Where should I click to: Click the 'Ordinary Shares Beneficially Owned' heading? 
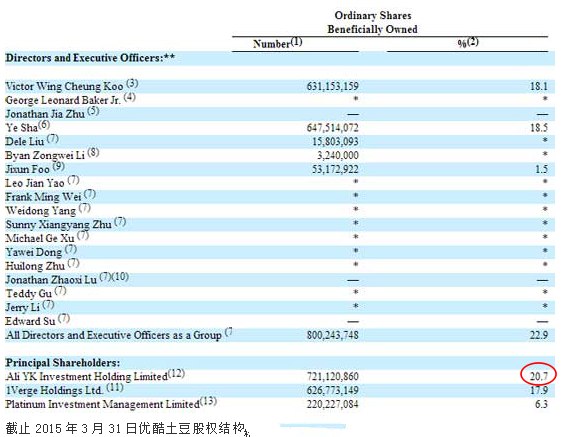(x=372, y=22)
